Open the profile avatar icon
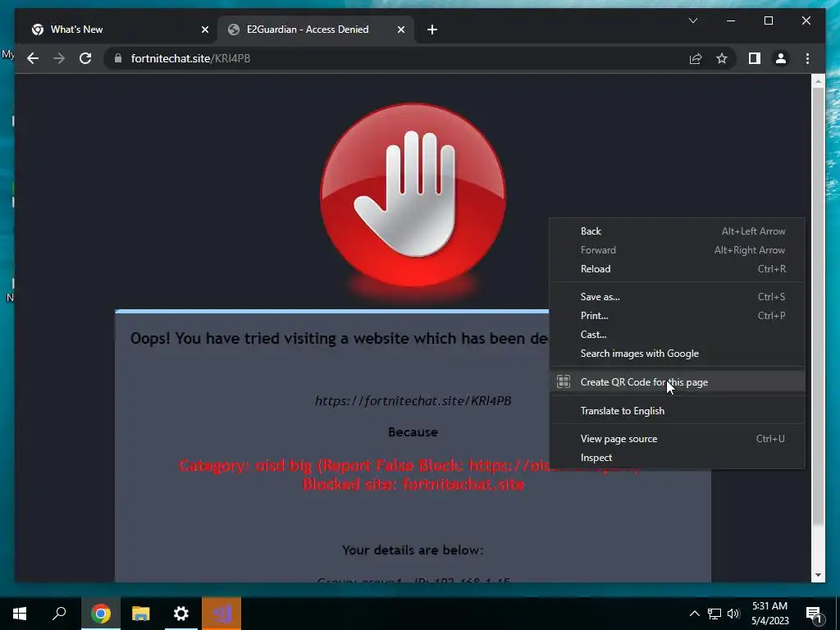840x630 pixels. 781,58
